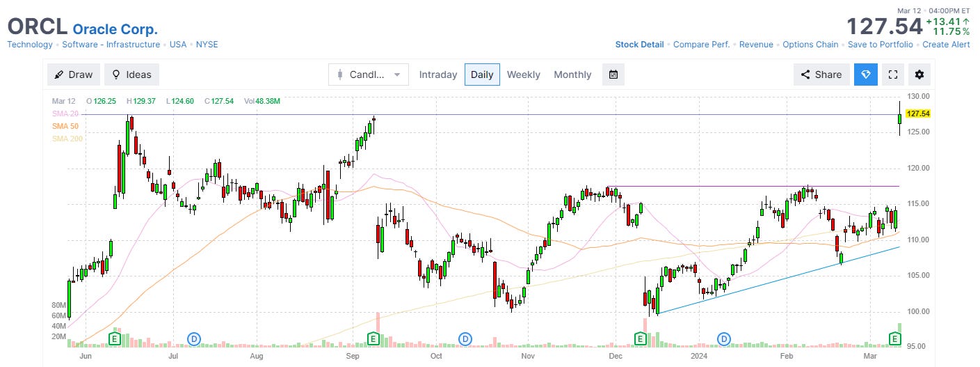
Task: Click the earnings marker in June
Action: 113,338
